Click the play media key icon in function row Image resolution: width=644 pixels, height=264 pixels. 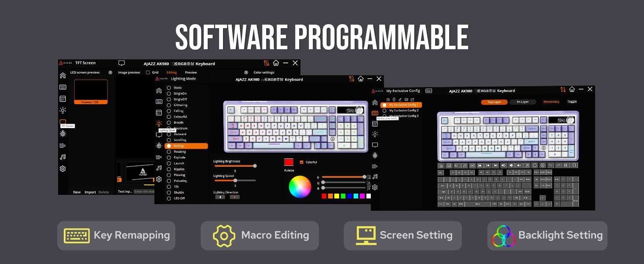point(472,165)
